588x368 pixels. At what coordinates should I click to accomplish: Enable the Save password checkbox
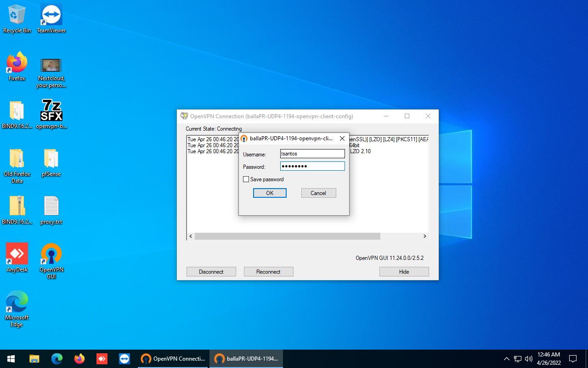tap(246, 179)
